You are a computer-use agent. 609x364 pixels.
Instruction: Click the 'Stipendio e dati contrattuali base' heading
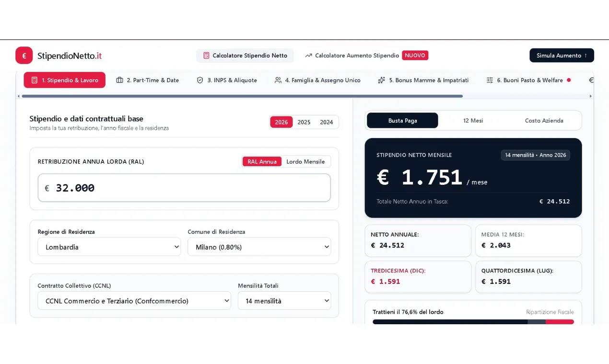pos(86,119)
